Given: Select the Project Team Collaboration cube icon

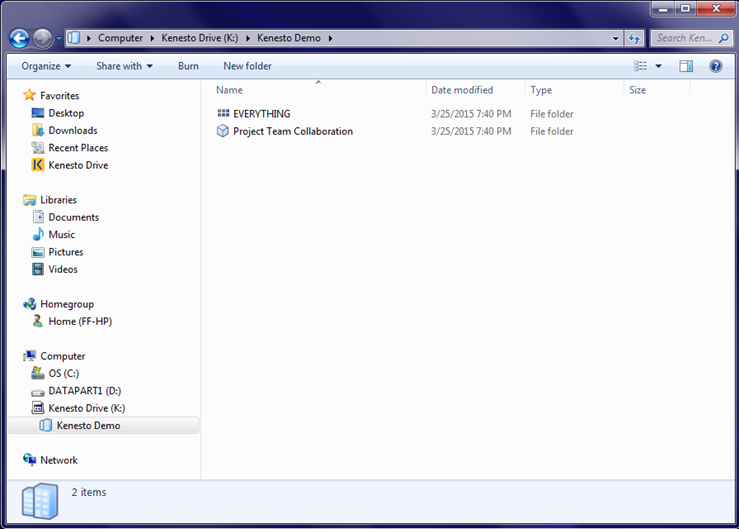Looking at the screenshot, I should [222, 131].
